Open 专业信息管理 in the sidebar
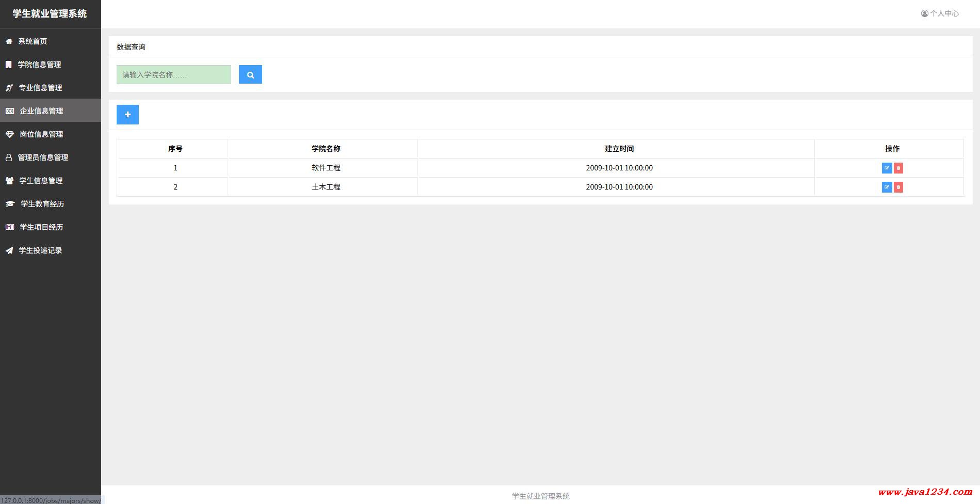 (x=40, y=88)
